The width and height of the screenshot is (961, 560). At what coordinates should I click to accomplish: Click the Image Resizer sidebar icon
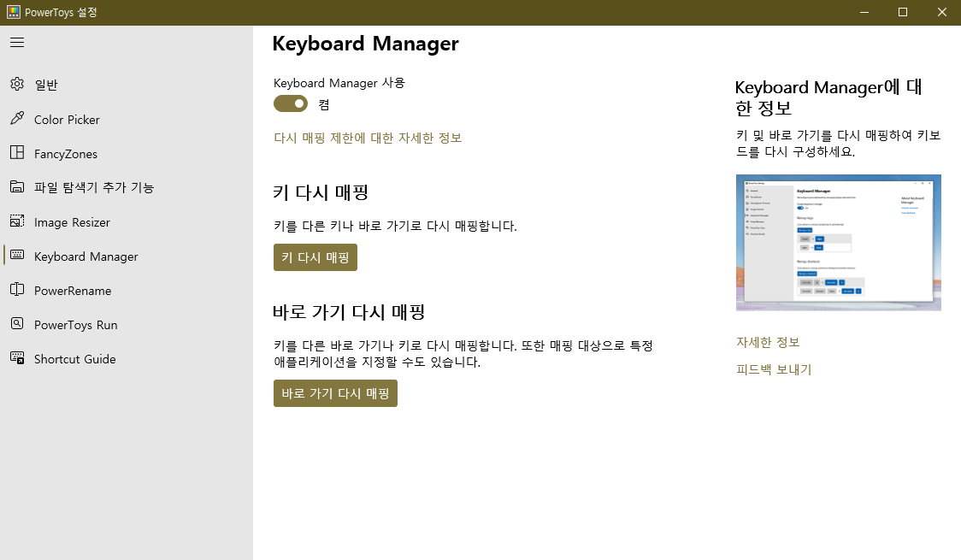point(16,221)
